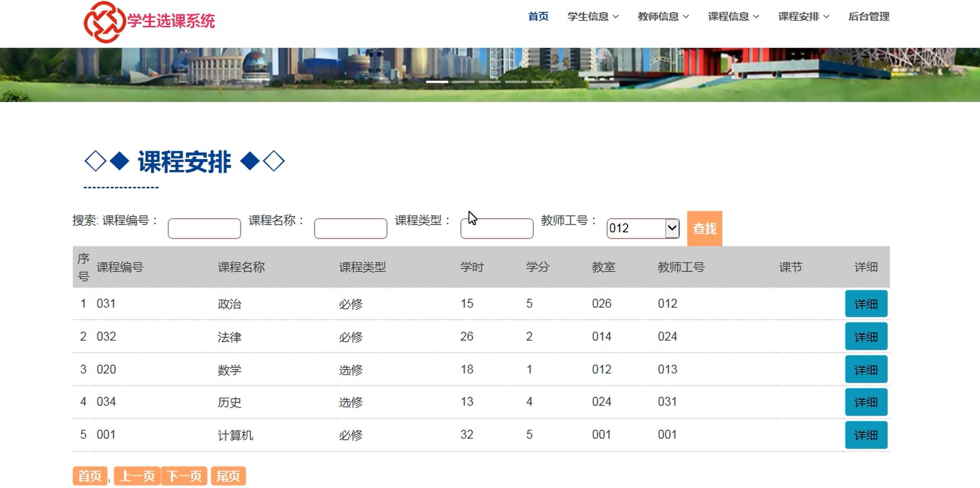Click course number 031 cell
The height and width of the screenshot is (488, 980).
coord(106,303)
